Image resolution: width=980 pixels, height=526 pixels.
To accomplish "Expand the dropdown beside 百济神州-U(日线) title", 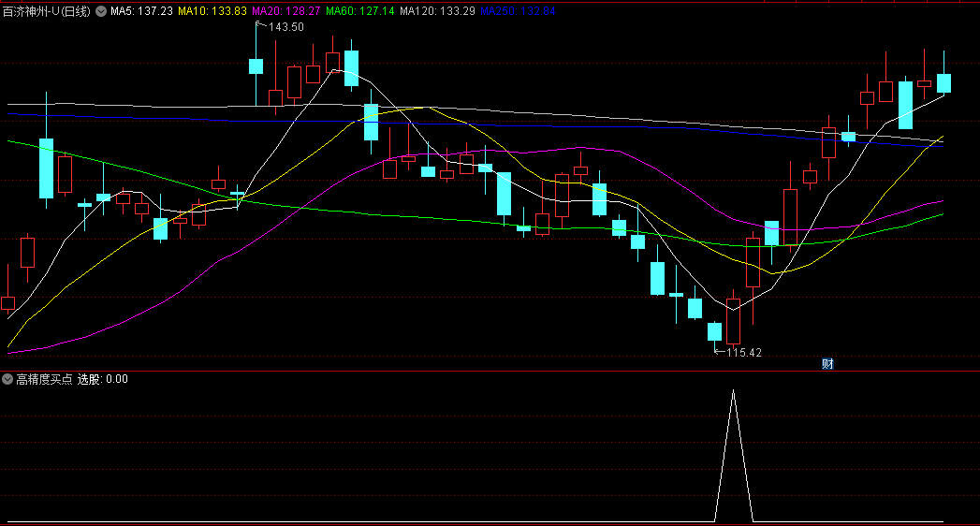I will pyautogui.click(x=101, y=11).
